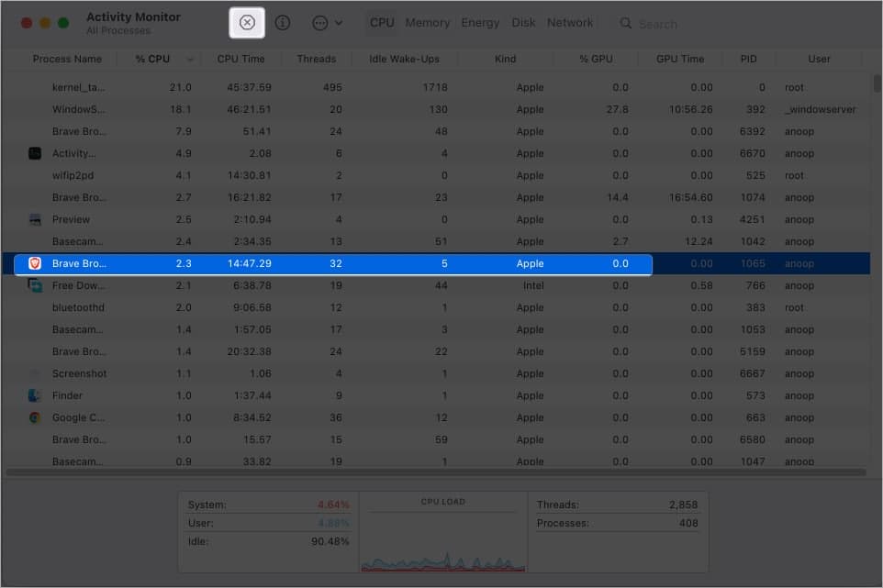
Task: Click the Intel kind cell
Action: [x=533, y=285]
